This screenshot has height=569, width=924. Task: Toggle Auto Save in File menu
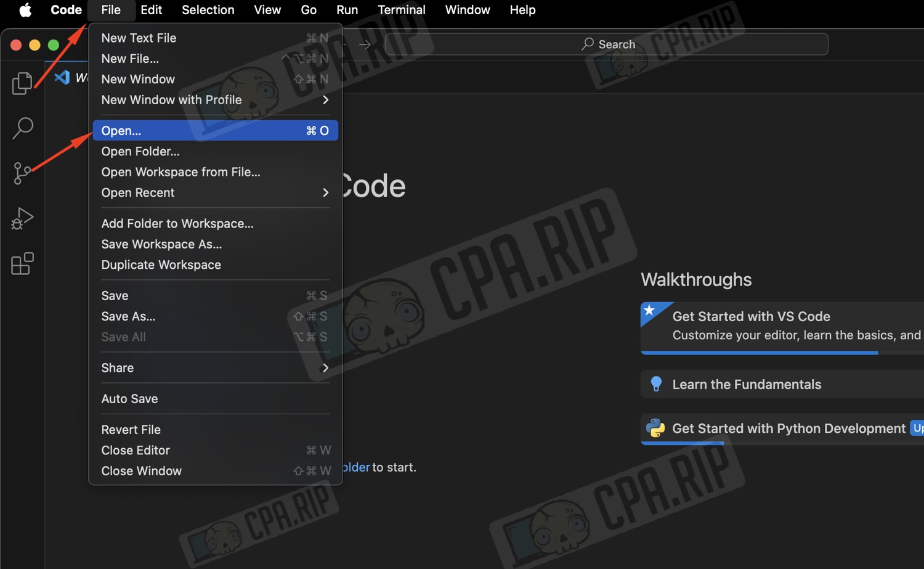[x=215, y=399]
